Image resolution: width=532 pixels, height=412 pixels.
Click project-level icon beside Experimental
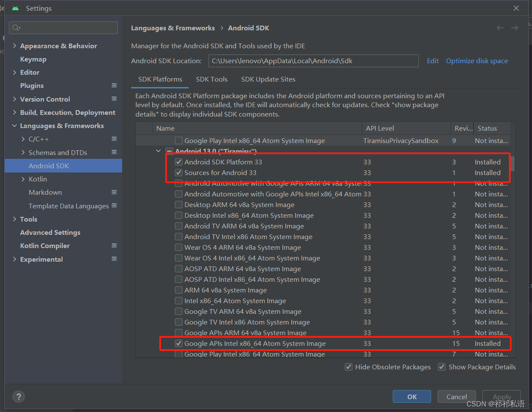(x=114, y=259)
